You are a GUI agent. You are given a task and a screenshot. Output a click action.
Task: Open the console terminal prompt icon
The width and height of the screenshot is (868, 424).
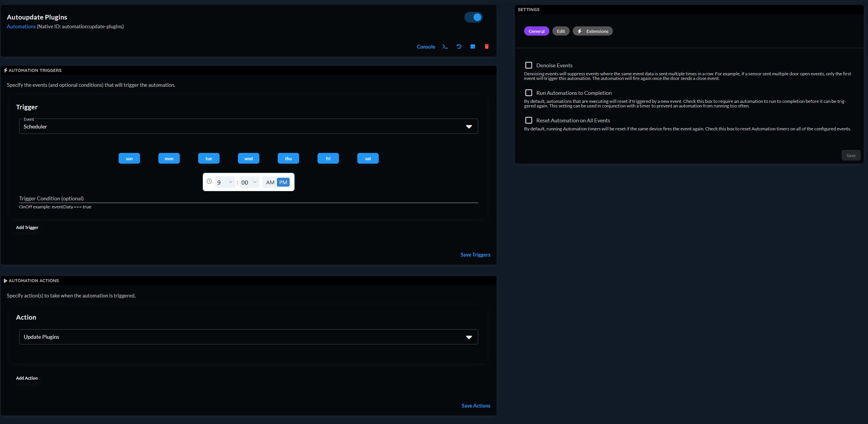click(445, 47)
